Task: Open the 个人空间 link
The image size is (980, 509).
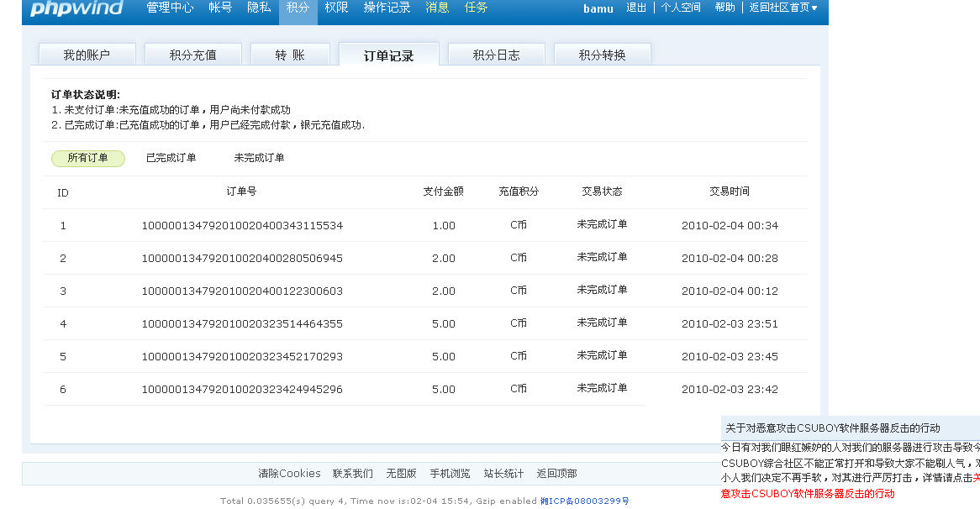Action: point(681,8)
